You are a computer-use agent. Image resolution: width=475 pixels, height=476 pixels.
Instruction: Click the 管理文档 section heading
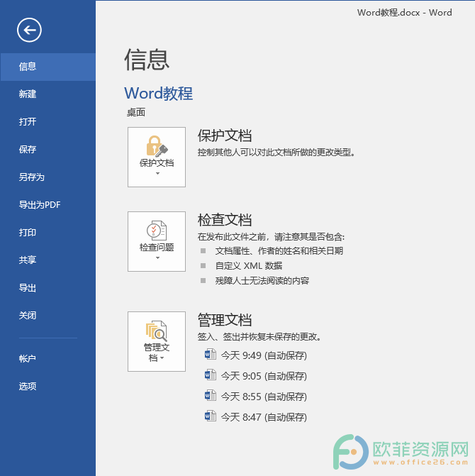[x=225, y=320]
